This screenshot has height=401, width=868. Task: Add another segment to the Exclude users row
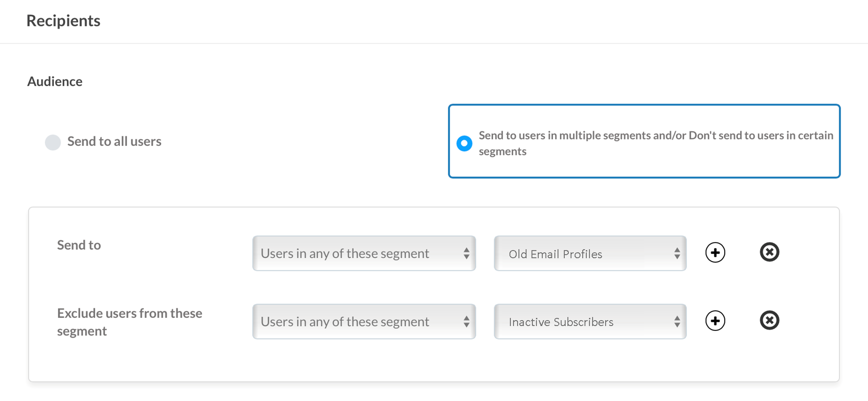pos(715,321)
